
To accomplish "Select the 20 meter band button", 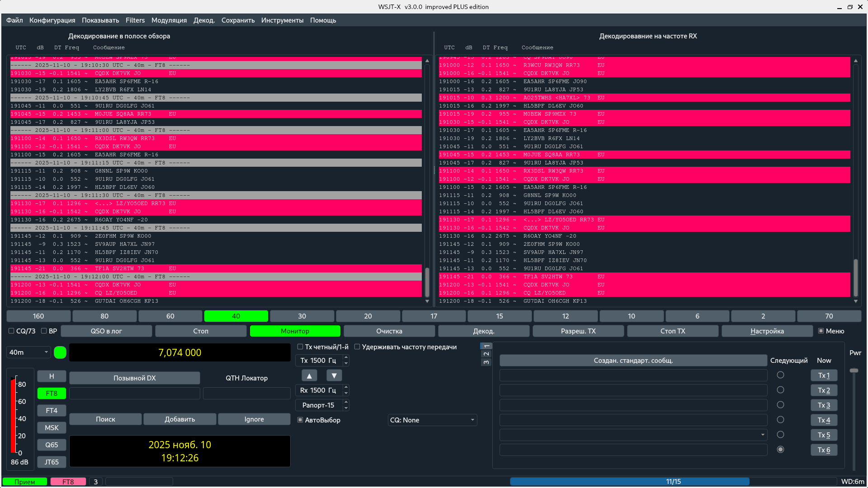I will click(368, 316).
